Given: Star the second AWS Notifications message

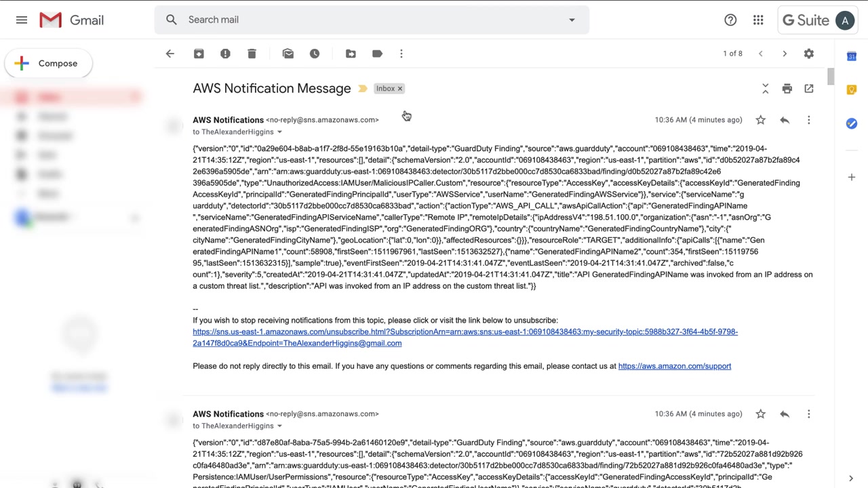Looking at the screenshot, I should click(760, 414).
